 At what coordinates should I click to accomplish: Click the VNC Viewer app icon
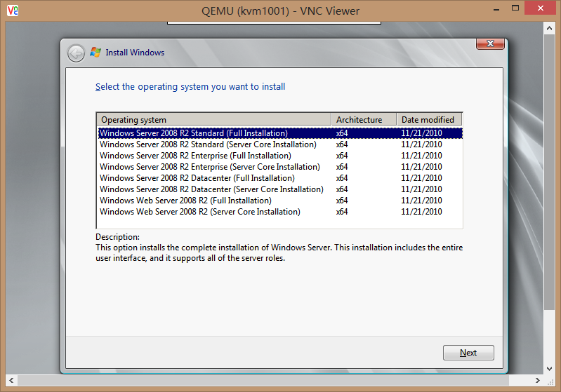pyautogui.click(x=13, y=11)
